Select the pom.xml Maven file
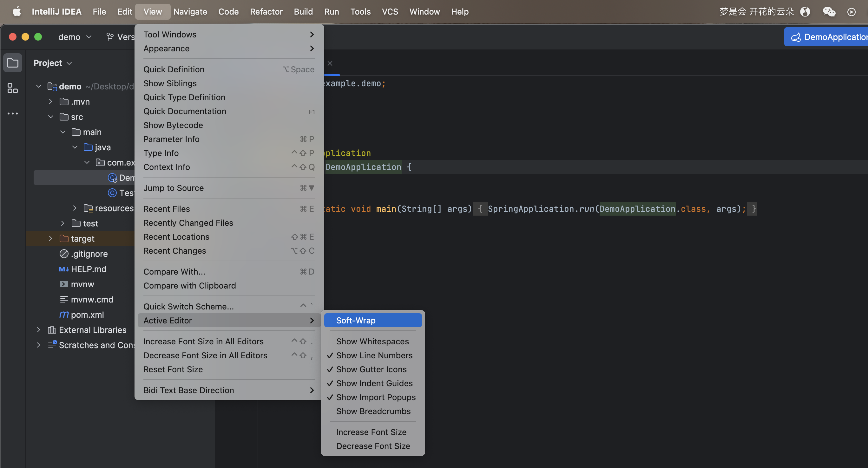Screen dimensions: 868x468 (87, 315)
